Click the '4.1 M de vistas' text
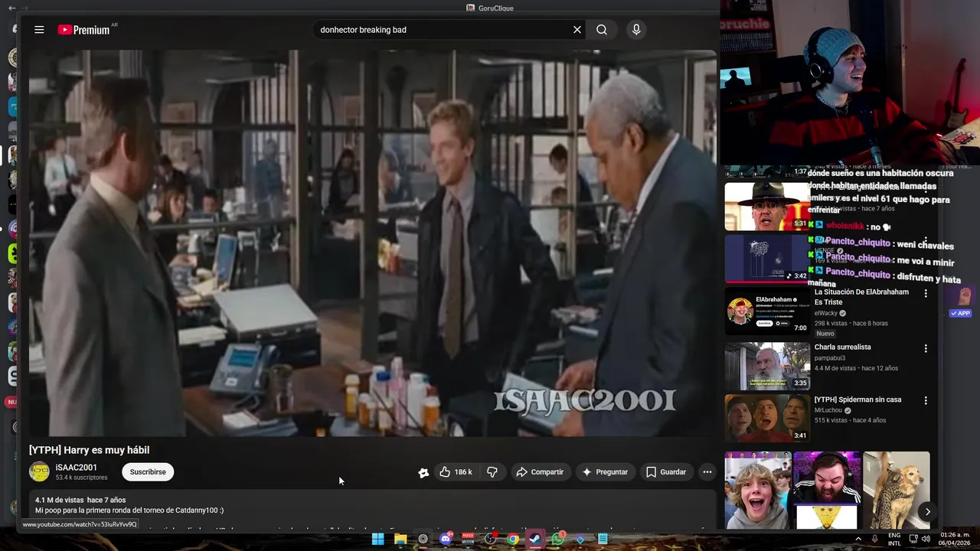The width and height of the screenshot is (980, 551). [59, 500]
